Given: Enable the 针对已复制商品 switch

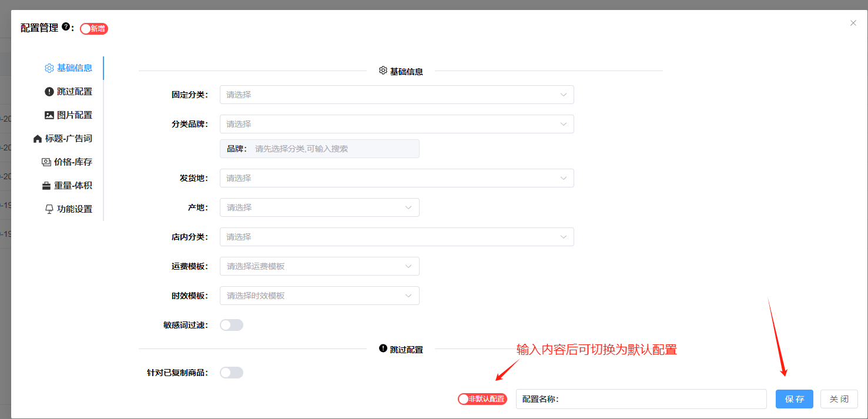Looking at the screenshot, I should click(231, 373).
